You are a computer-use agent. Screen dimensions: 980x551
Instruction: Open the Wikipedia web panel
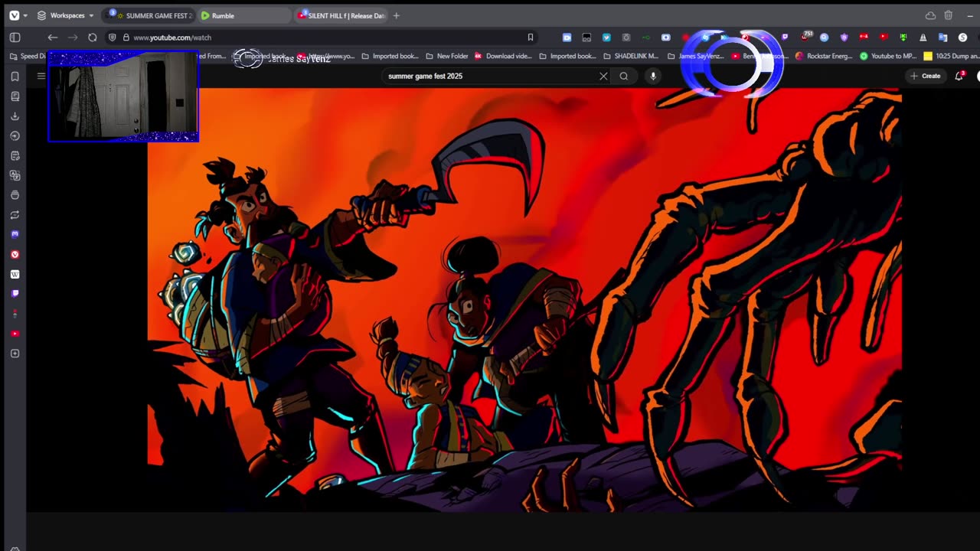pyautogui.click(x=15, y=274)
